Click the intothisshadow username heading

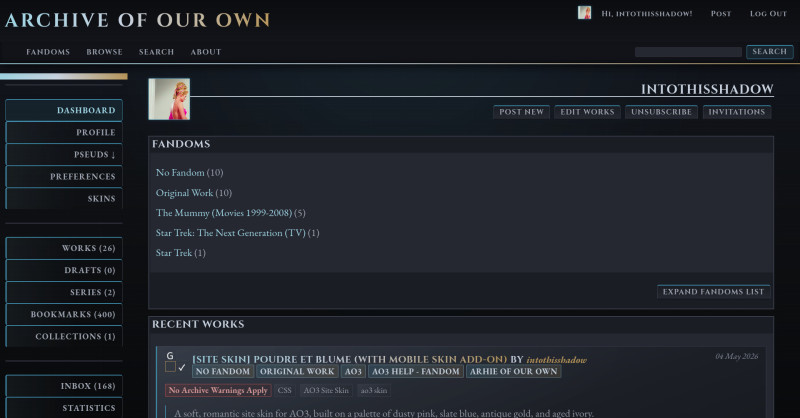pyautogui.click(x=707, y=89)
